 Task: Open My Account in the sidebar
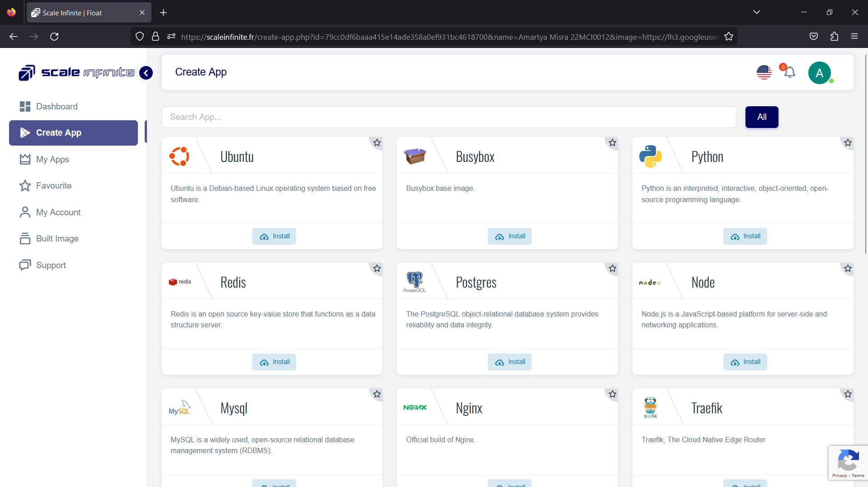point(73,212)
